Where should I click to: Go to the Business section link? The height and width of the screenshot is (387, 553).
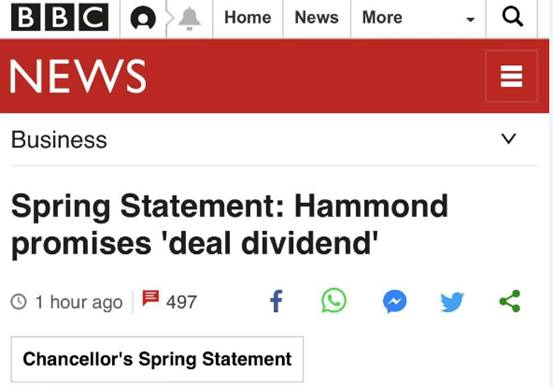(59, 140)
